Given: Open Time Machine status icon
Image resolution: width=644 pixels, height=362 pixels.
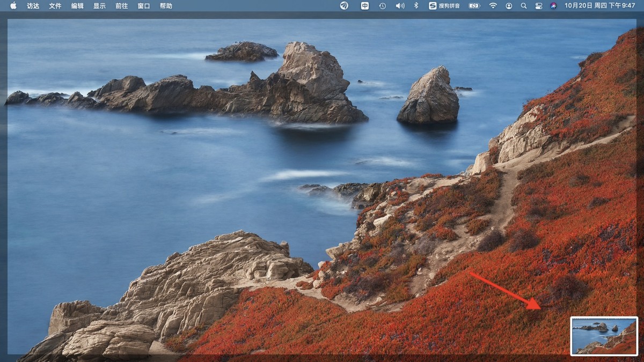Looking at the screenshot, I should (x=382, y=6).
